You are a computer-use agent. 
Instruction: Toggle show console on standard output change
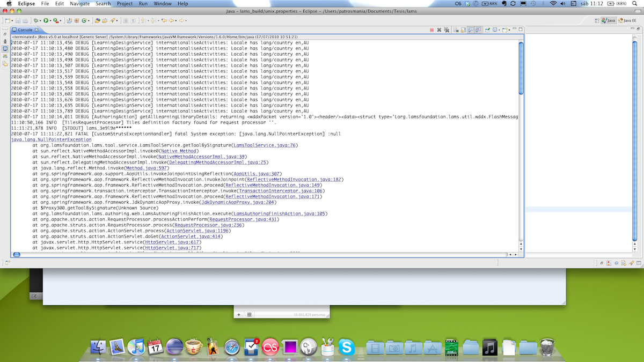[470, 30]
